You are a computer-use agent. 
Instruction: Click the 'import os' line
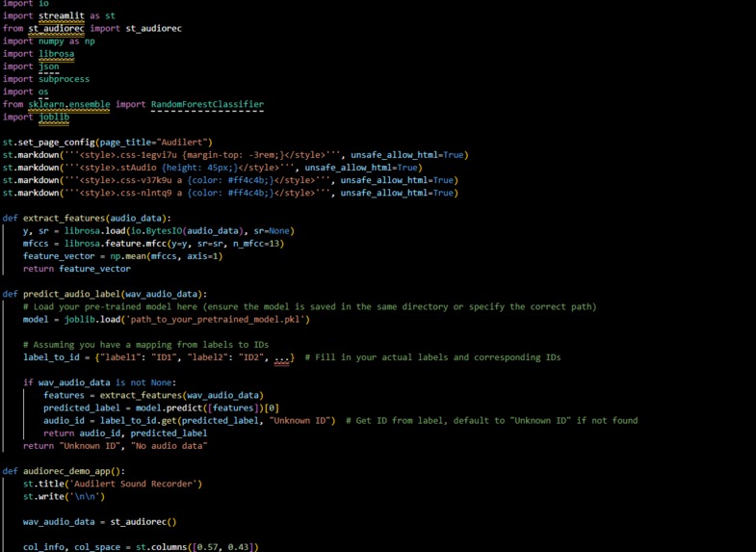26,92
